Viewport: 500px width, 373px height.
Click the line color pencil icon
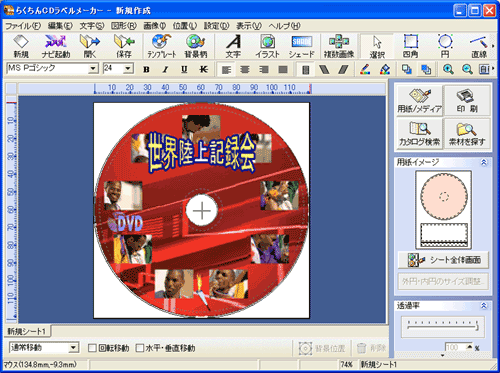pyautogui.click(x=365, y=69)
